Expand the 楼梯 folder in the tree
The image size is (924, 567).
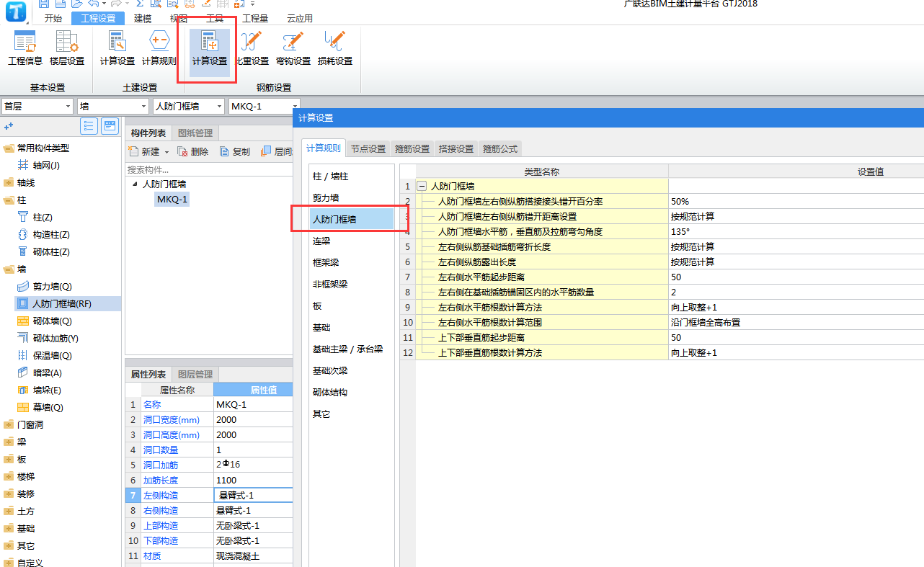click(8, 477)
